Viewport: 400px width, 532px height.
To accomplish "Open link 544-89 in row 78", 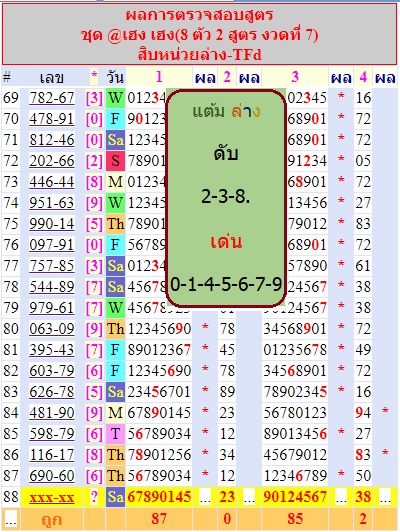I will 52,287.
